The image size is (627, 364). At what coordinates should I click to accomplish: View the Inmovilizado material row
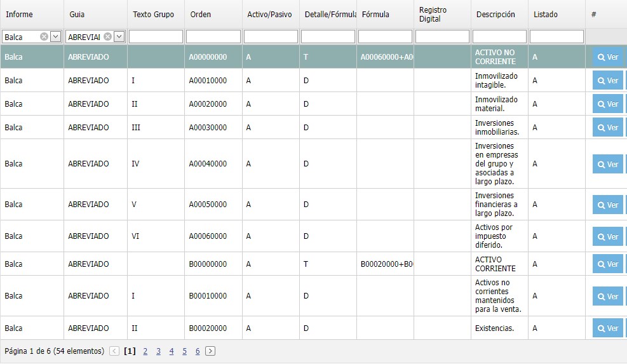[x=607, y=104]
